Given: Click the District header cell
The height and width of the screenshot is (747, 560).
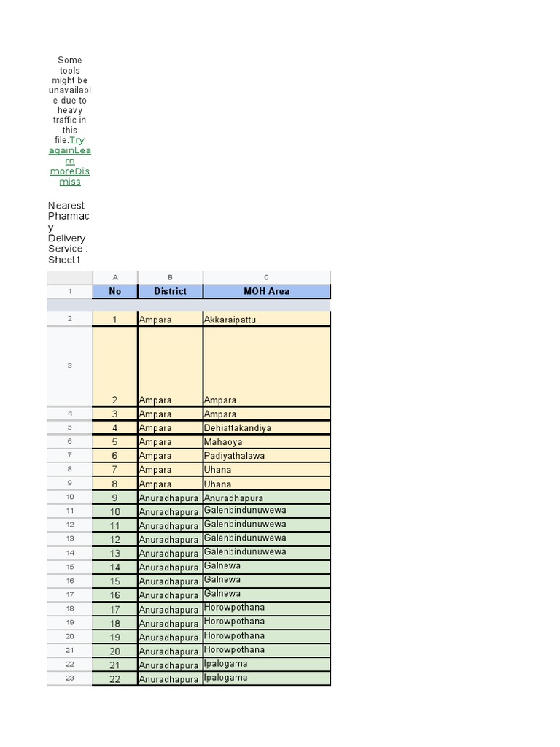Looking at the screenshot, I should point(171,291).
